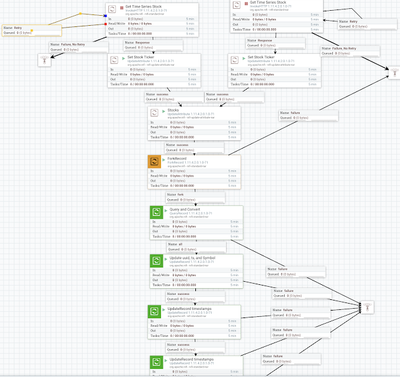Select the funnel fed by 'Failure, No Retry' near the highlighted Retry
This screenshot has width=400, height=377.
[44, 60]
